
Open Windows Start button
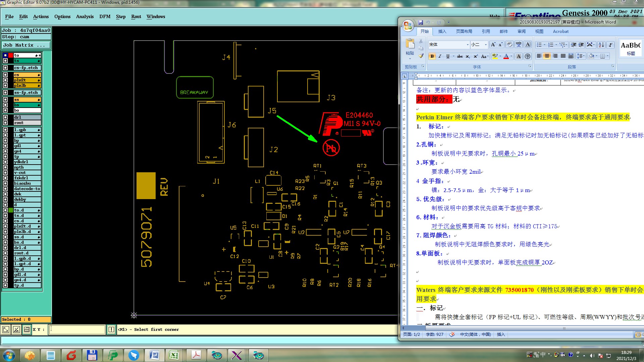coord(9,355)
